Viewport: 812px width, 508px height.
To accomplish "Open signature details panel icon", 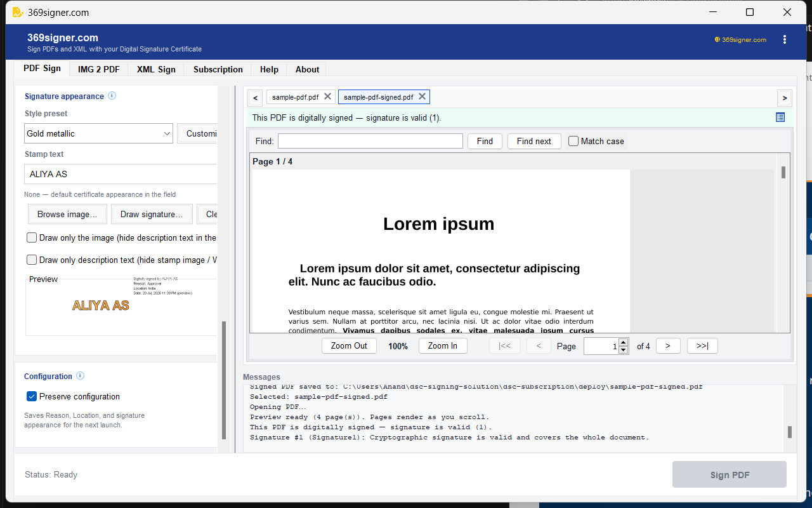I will 780,117.
